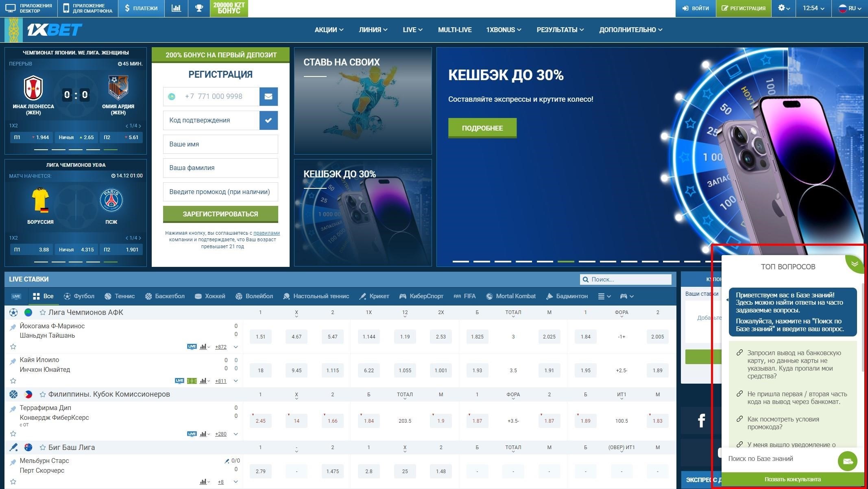
Task: Select the Бадминтон sport filter
Action: pyautogui.click(x=567, y=296)
